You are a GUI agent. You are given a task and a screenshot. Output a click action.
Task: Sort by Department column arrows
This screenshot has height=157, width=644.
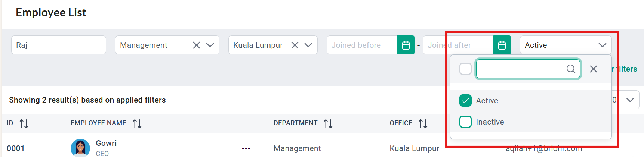pos(328,123)
